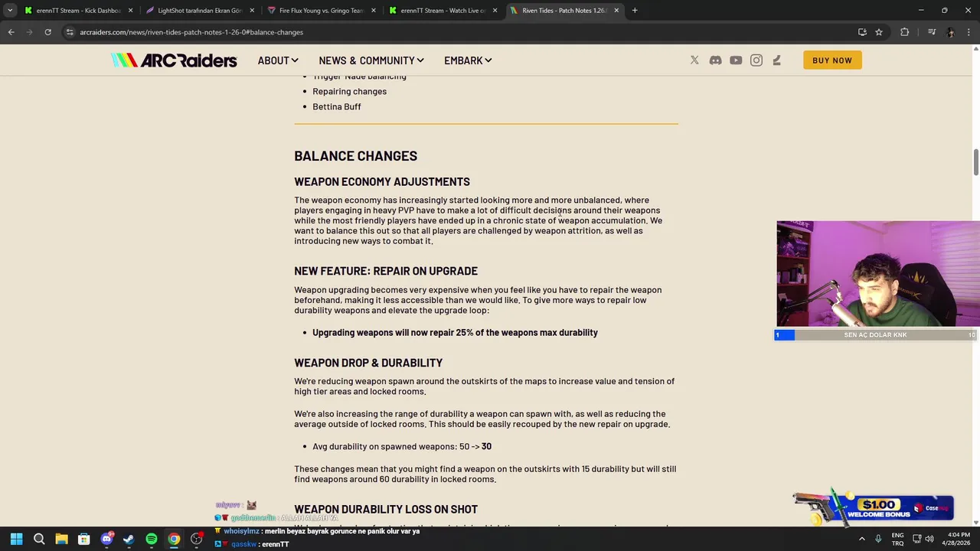Viewport: 980px width, 551px height.
Task: Open the tab search dropdown
Action: coord(10,11)
